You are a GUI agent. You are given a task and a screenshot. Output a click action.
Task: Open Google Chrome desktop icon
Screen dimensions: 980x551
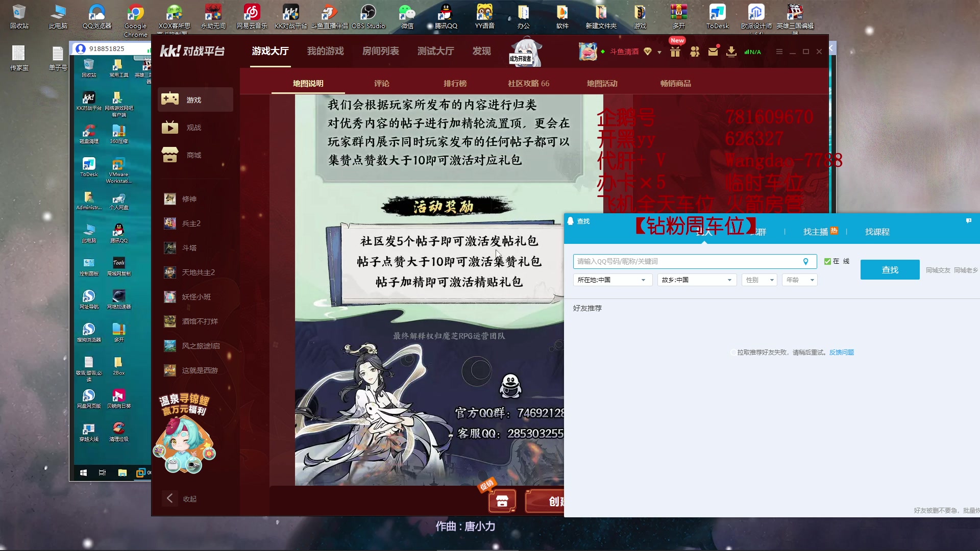coord(135,20)
